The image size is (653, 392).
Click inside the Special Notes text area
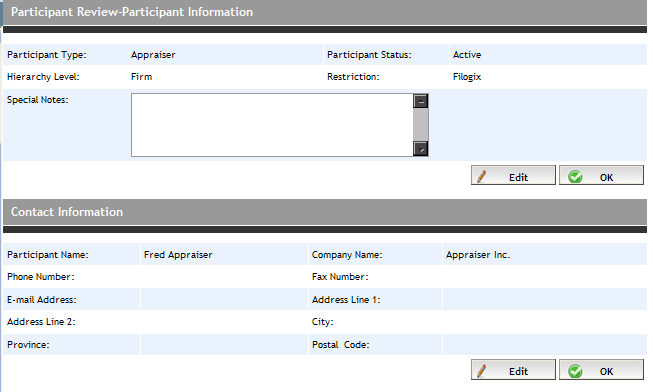pyautogui.click(x=272, y=125)
